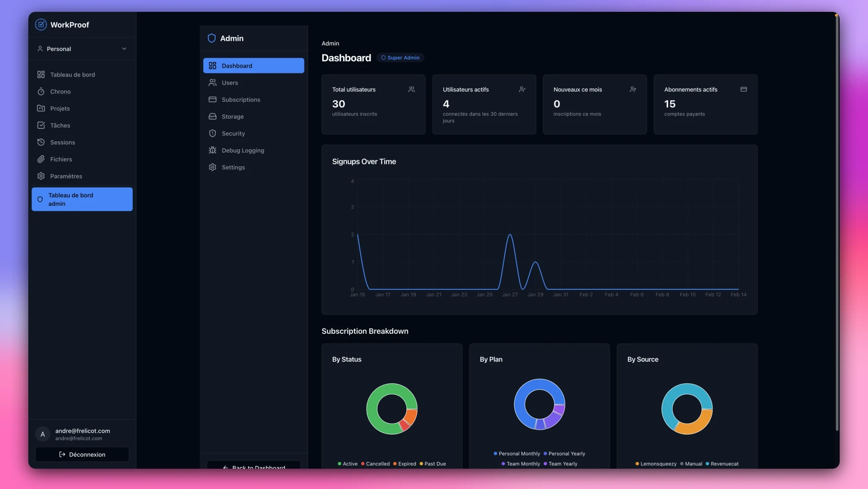Click the total users count 30

point(338,104)
